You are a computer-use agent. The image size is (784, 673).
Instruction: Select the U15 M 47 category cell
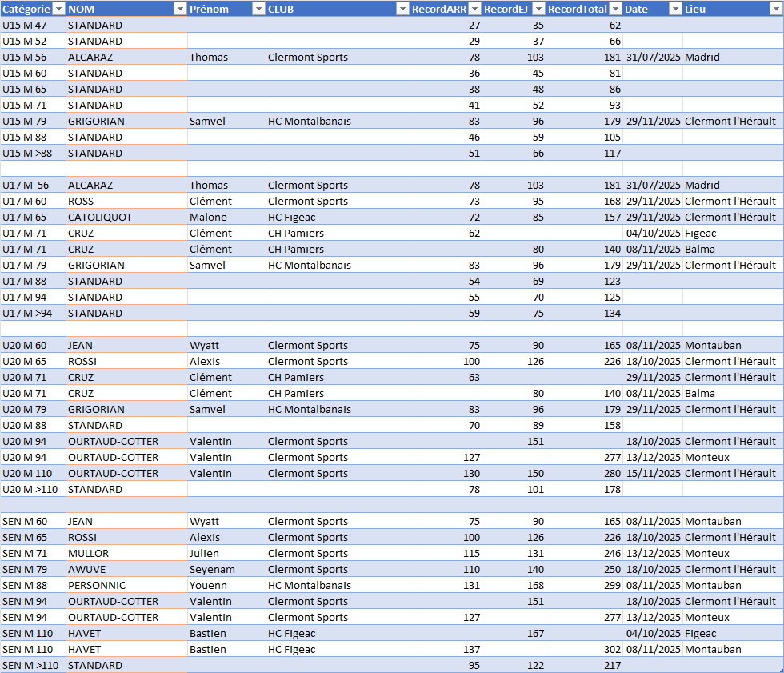pos(32,25)
